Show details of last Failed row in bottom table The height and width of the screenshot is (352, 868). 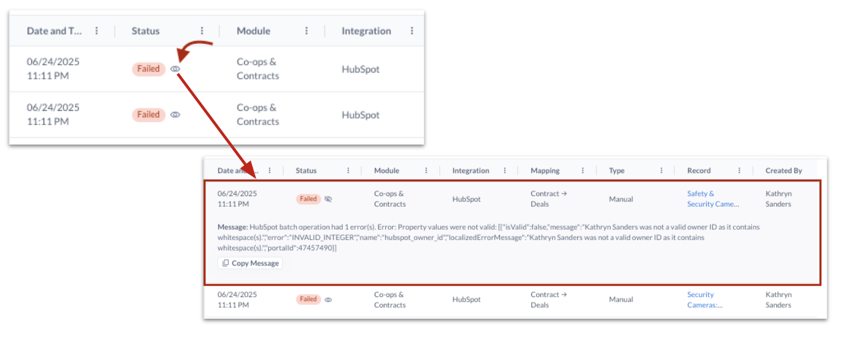click(328, 299)
